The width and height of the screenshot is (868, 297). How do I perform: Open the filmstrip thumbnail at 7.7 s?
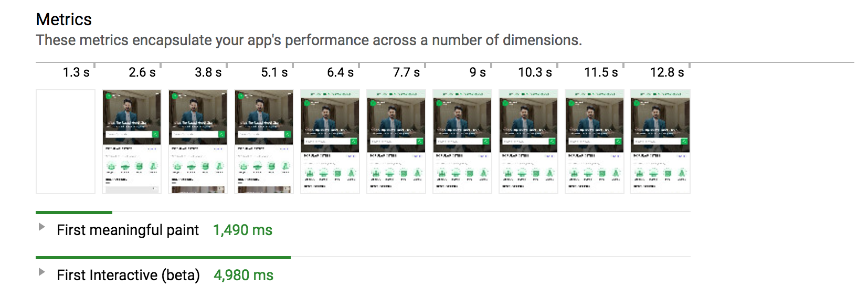click(396, 142)
